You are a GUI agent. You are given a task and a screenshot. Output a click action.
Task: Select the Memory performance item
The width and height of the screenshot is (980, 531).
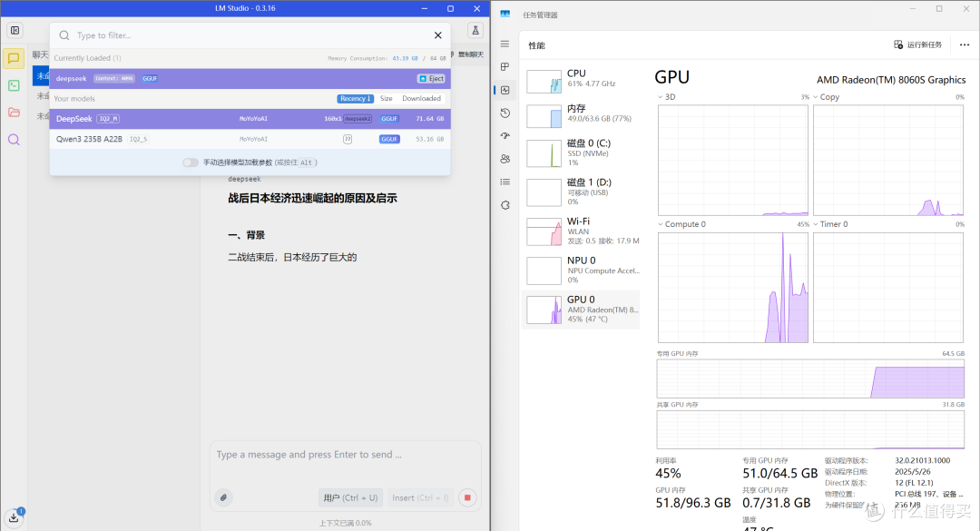coord(582,116)
